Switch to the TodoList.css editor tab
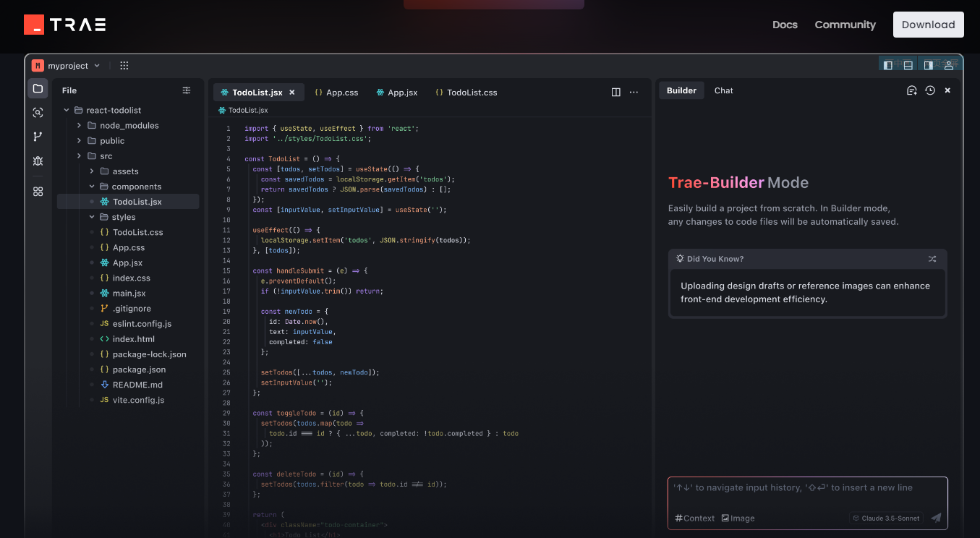 pyautogui.click(x=466, y=93)
